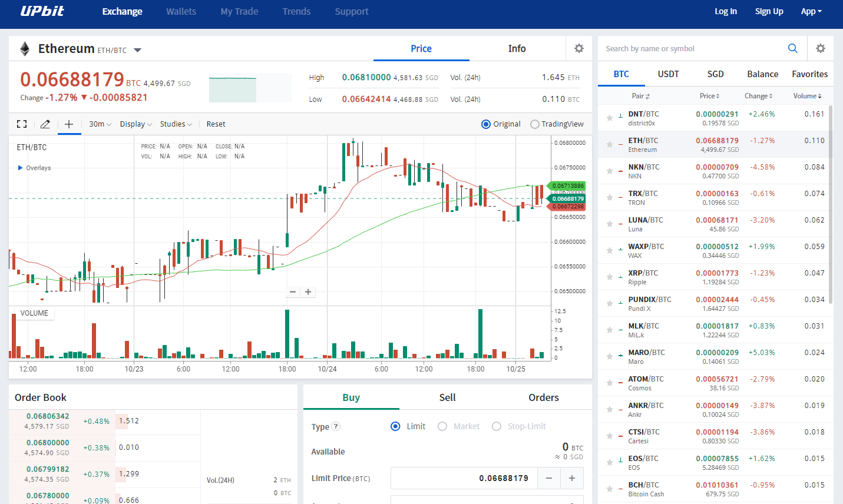This screenshot has width=843, height=504.
Task: Click the Limit Price input field
Action: (x=464, y=478)
